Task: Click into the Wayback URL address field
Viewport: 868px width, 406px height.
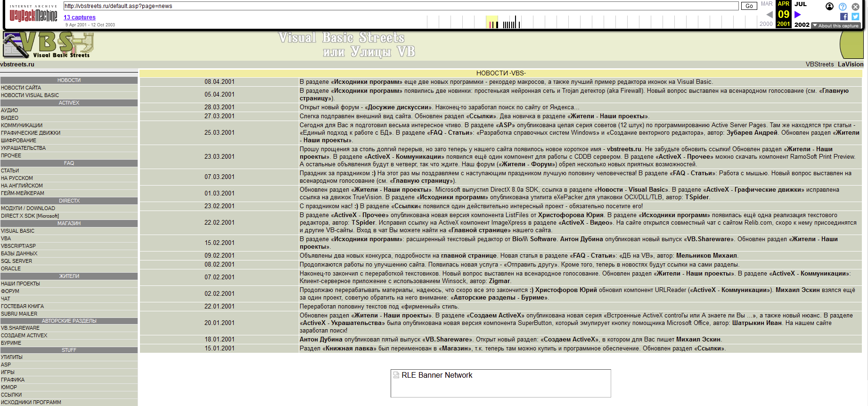Action: click(x=401, y=6)
